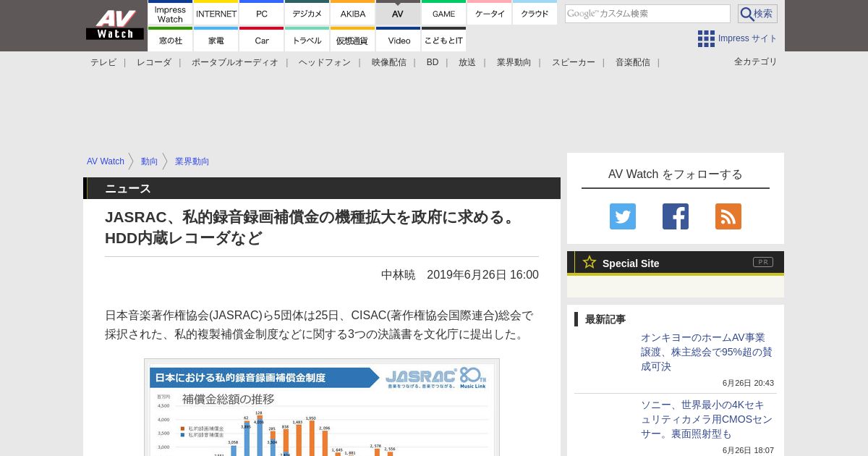Open the Car Watch tab
The height and width of the screenshot is (456, 868).
(x=262, y=40)
